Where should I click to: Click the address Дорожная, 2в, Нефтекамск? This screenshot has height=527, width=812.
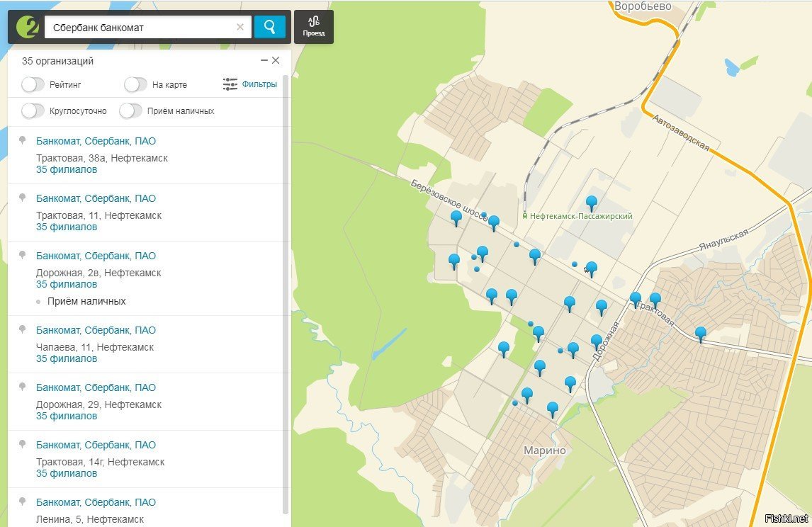point(98,273)
